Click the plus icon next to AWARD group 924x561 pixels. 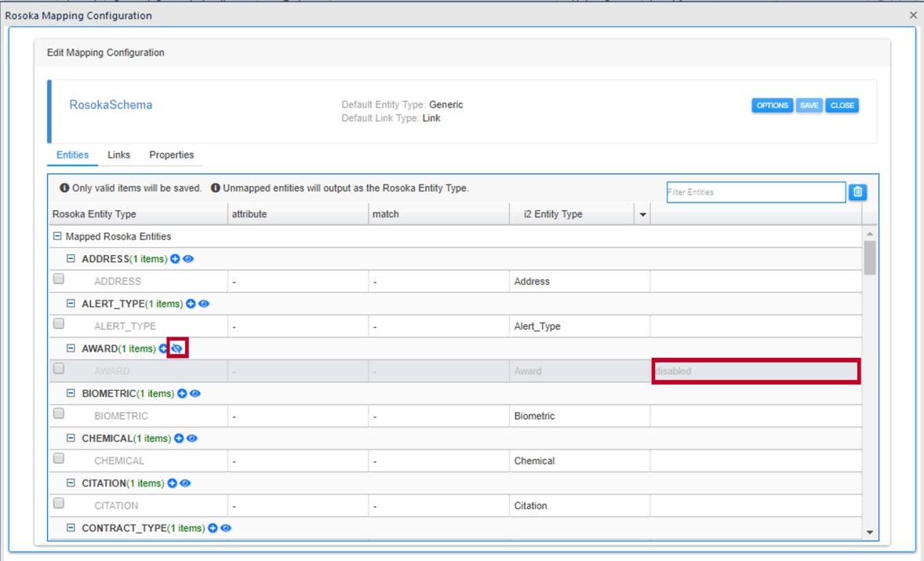tap(164, 348)
